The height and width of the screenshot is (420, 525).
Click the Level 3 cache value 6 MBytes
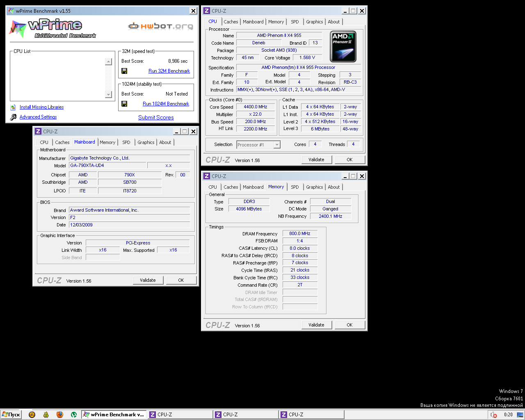coord(320,129)
